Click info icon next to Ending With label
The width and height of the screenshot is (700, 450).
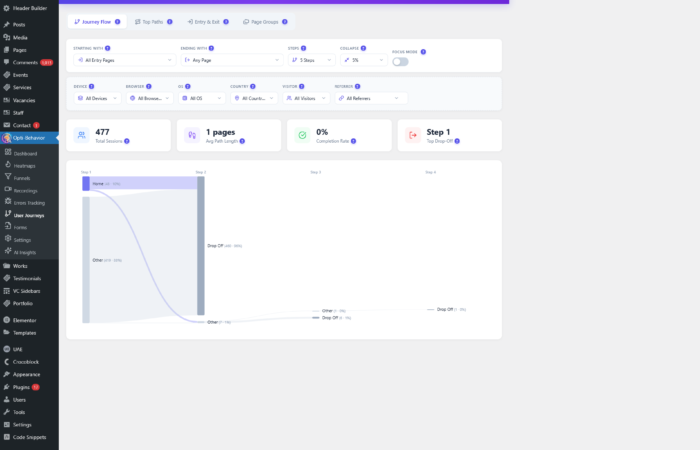tap(211, 48)
